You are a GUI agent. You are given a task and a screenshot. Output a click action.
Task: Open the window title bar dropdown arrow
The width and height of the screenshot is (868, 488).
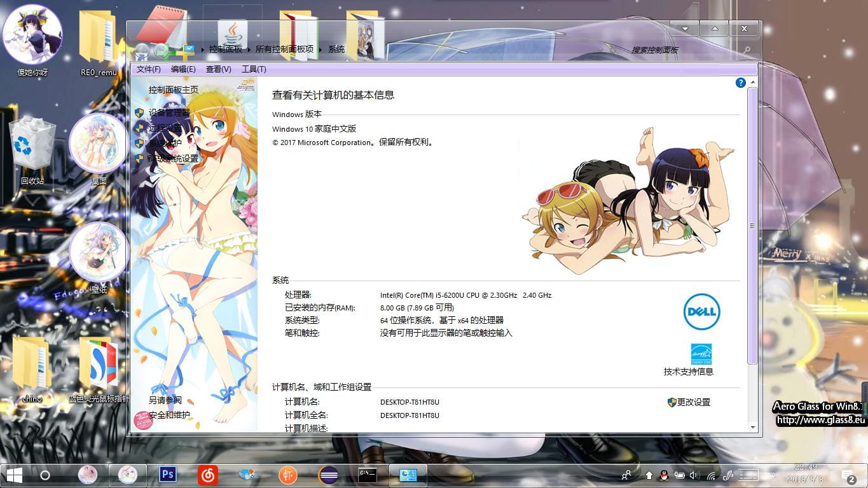684,29
